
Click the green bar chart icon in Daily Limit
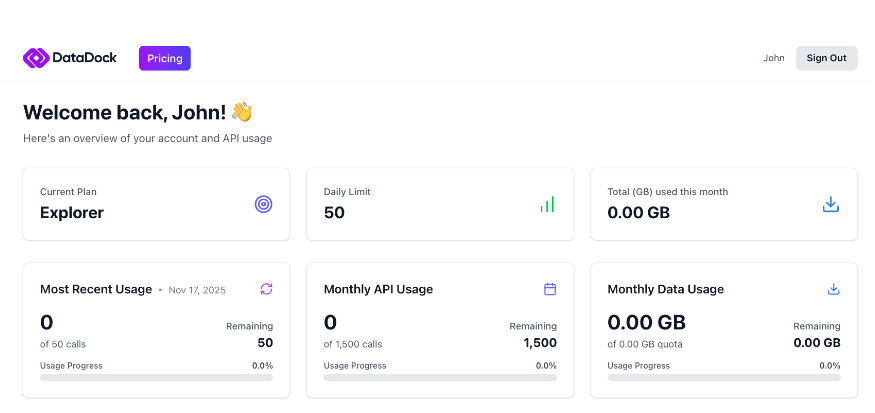(x=547, y=204)
